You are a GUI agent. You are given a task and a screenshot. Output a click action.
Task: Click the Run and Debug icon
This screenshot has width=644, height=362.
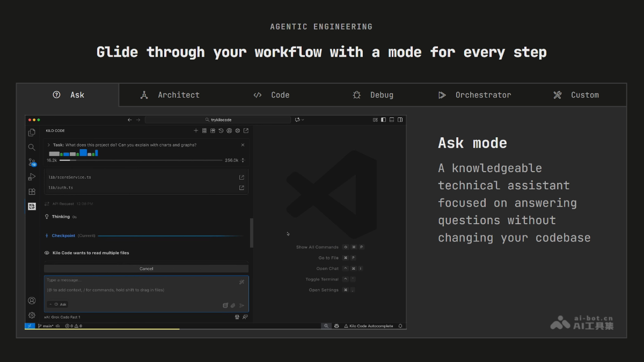click(32, 176)
